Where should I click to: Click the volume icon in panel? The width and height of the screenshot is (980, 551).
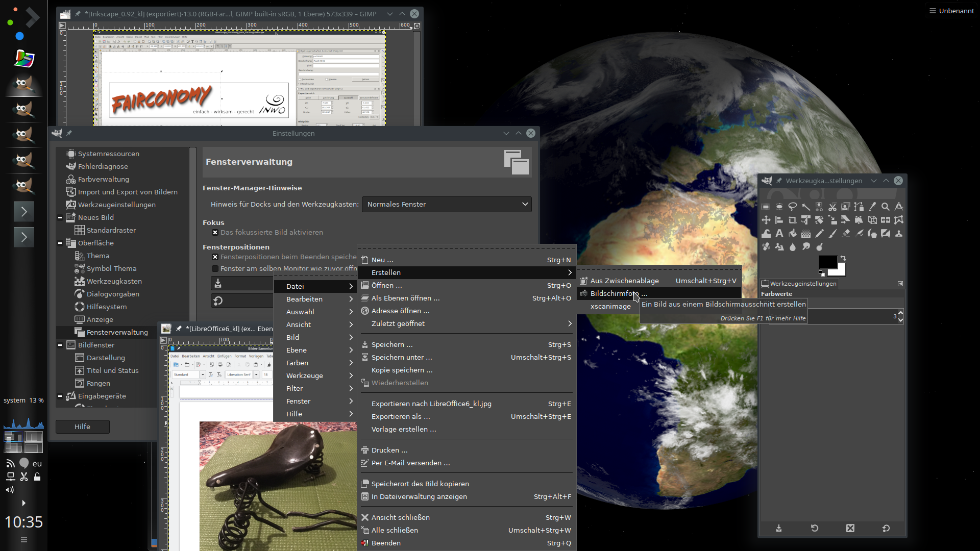(x=10, y=490)
